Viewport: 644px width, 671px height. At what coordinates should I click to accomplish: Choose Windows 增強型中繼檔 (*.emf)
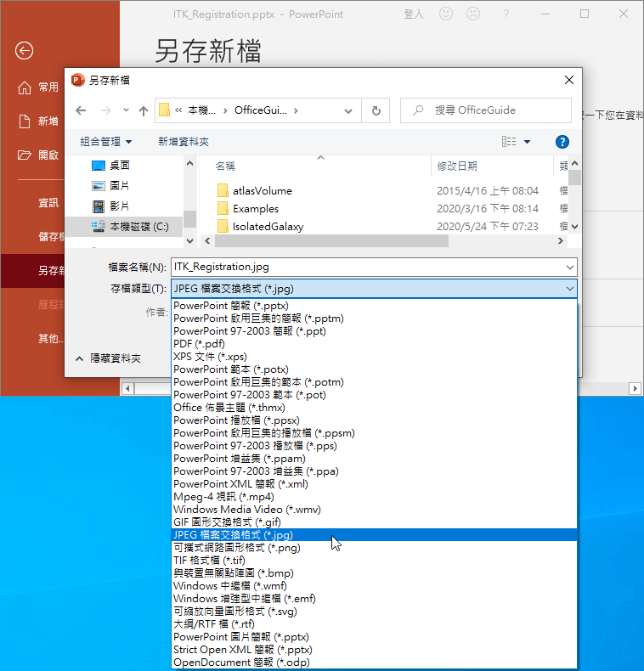point(374,599)
